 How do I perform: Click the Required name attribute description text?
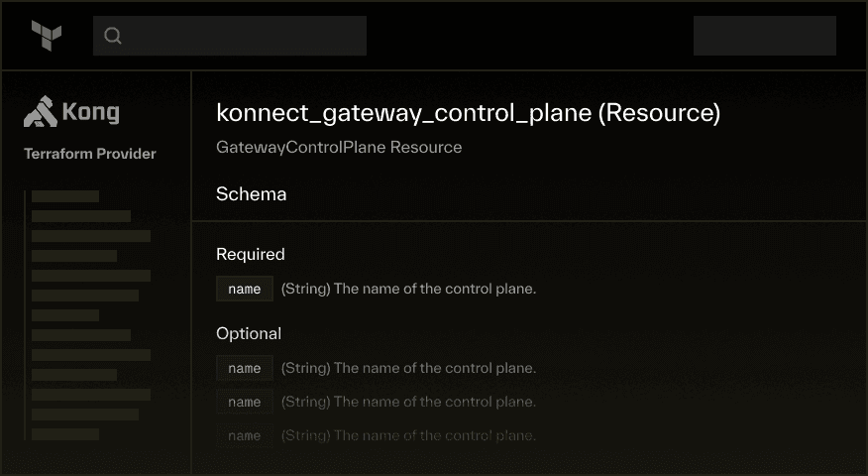click(408, 289)
